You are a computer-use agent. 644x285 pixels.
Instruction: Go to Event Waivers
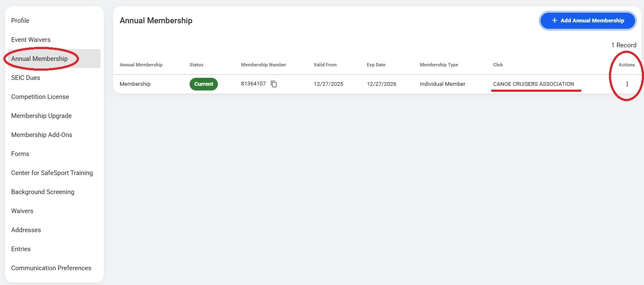[x=31, y=40]
